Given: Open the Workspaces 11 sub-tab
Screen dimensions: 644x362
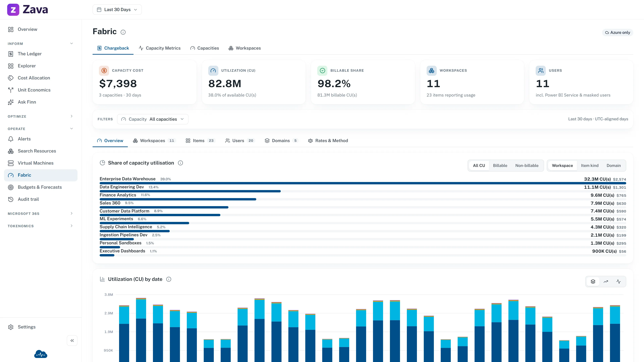Looking at the screenshot, I should (154, 141).
